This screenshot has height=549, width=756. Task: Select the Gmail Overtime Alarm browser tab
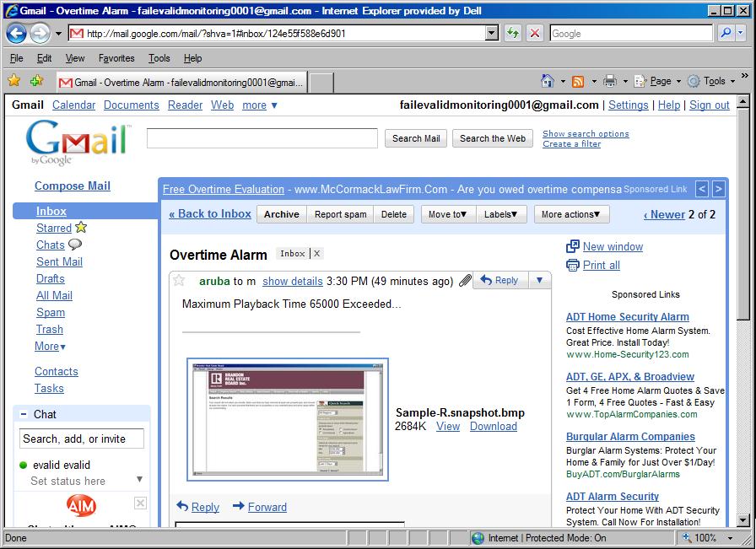point(181,83)
